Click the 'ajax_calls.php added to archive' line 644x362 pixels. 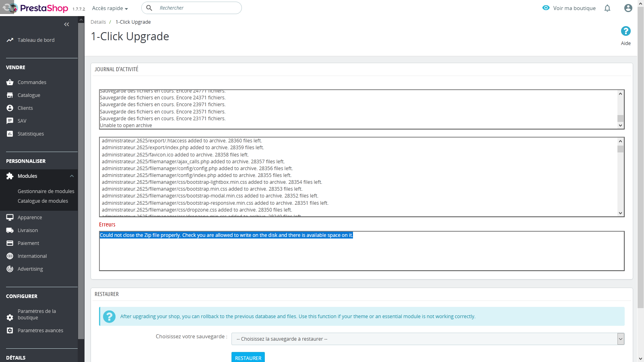click(x=193, y=162)
